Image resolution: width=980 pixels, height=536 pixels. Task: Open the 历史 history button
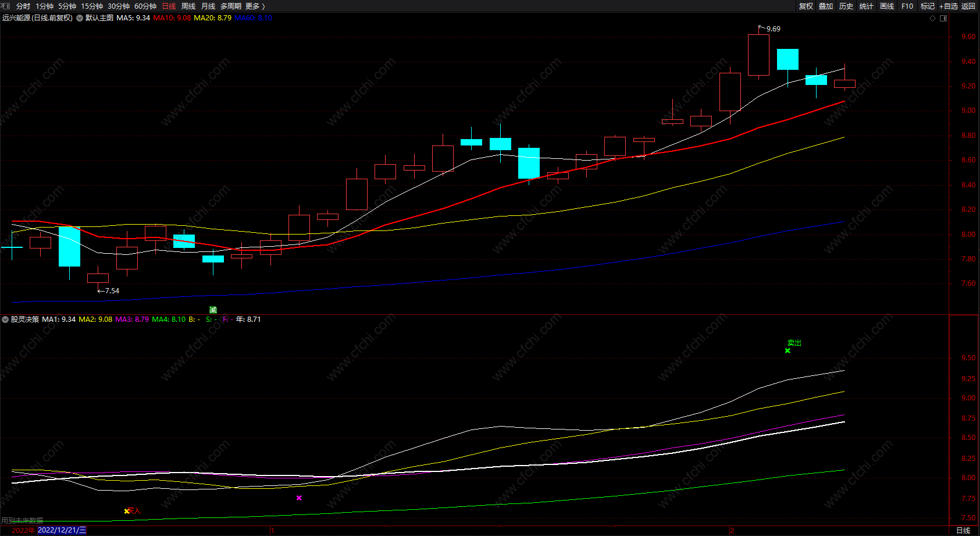tap(846, 6)
